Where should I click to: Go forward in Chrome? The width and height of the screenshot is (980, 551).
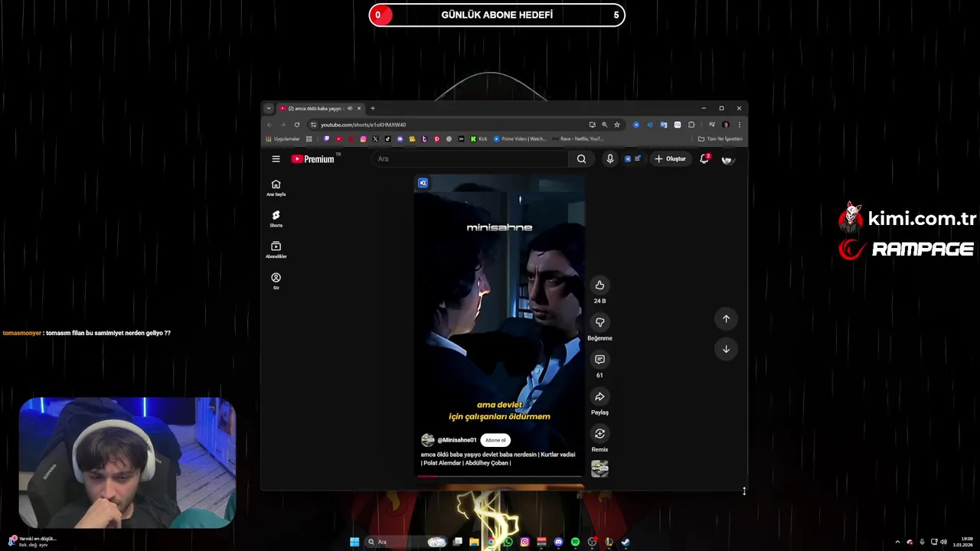283,125
